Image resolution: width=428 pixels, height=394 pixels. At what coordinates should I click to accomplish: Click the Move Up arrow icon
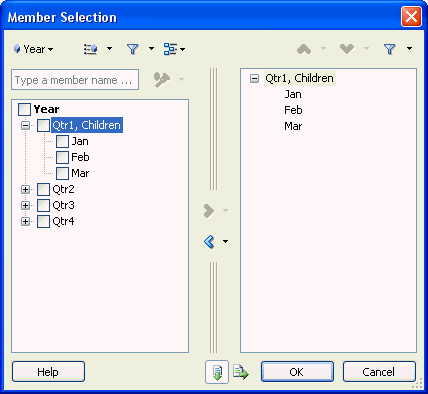pyautogui.click(x=304, y=49)
